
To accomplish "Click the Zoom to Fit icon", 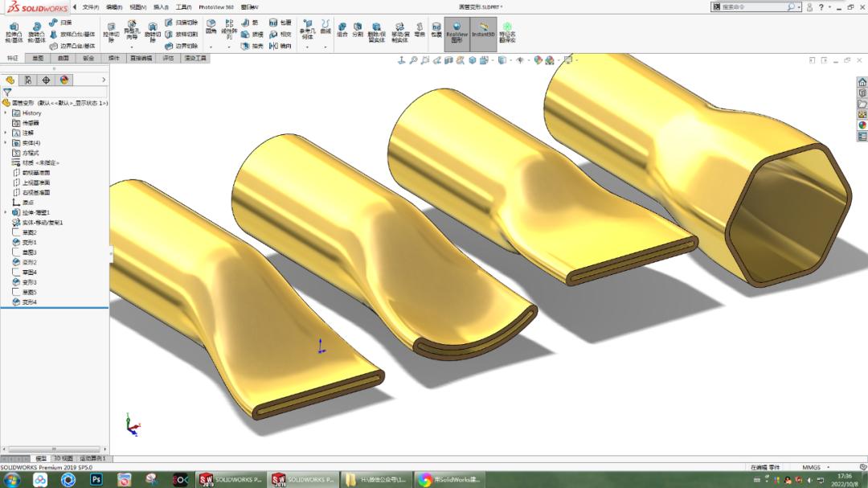I will pyautogui.click(x=415, y=60).
